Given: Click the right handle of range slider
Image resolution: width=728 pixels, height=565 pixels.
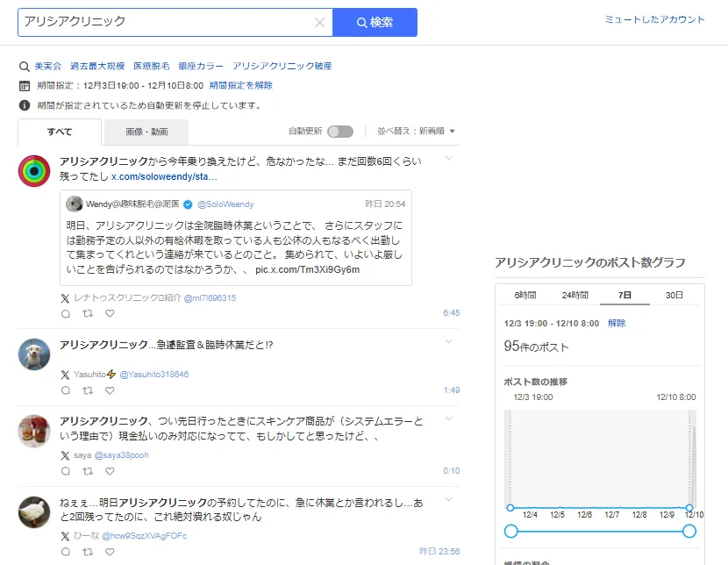Looking at the screenshot, I should 689,531.
